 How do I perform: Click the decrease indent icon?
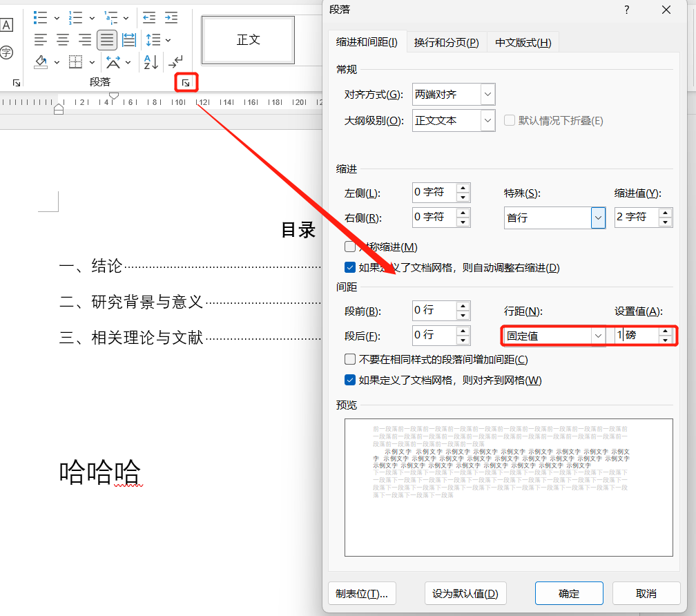149,18
